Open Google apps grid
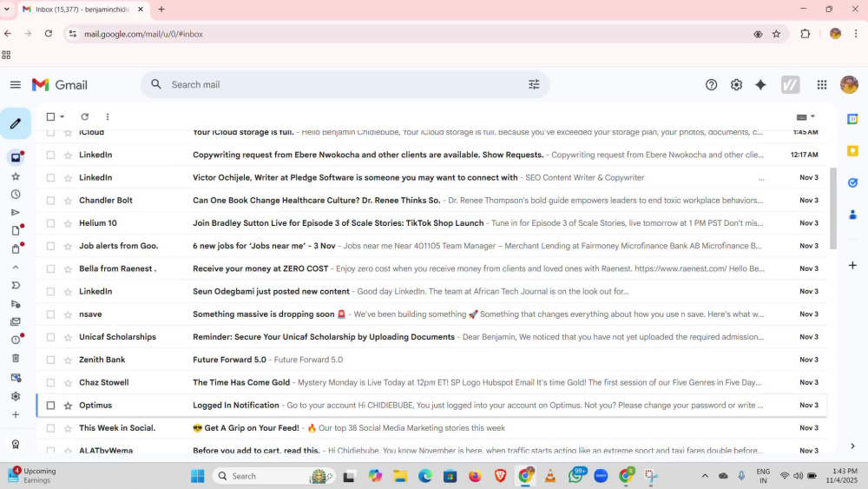Viewport: 868px width, 489px height. click(x=822, y=85)
